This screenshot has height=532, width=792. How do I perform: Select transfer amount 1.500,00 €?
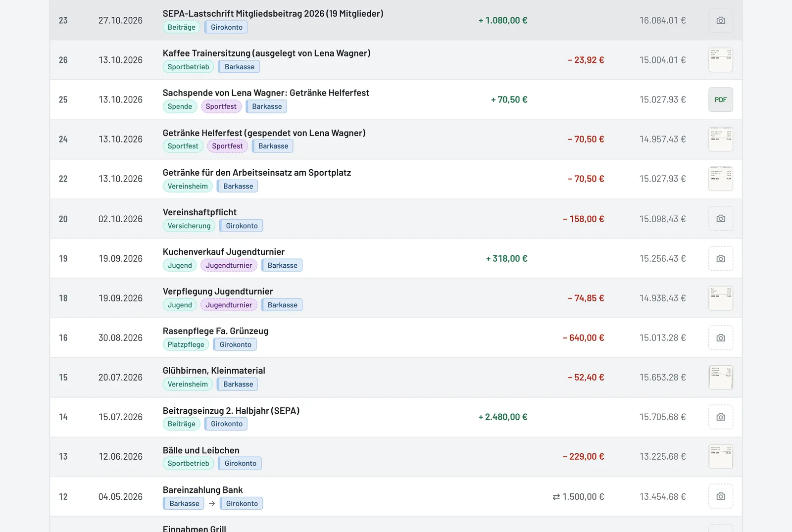click(578, 496)
